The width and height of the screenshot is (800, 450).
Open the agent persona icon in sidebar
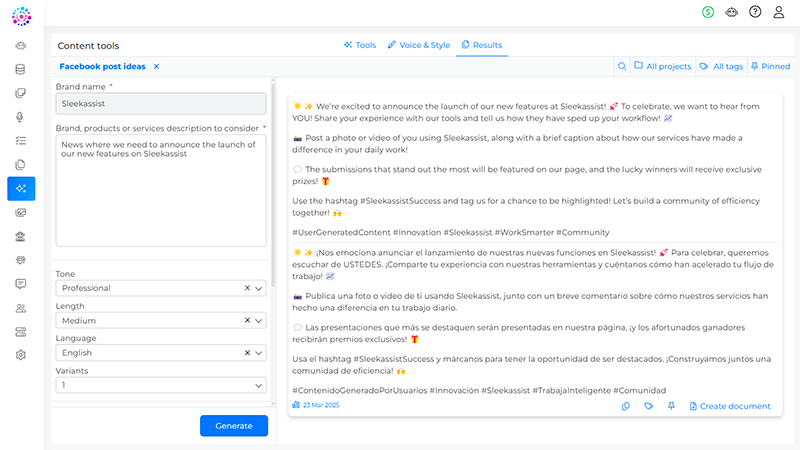click(x=21, y=236)
